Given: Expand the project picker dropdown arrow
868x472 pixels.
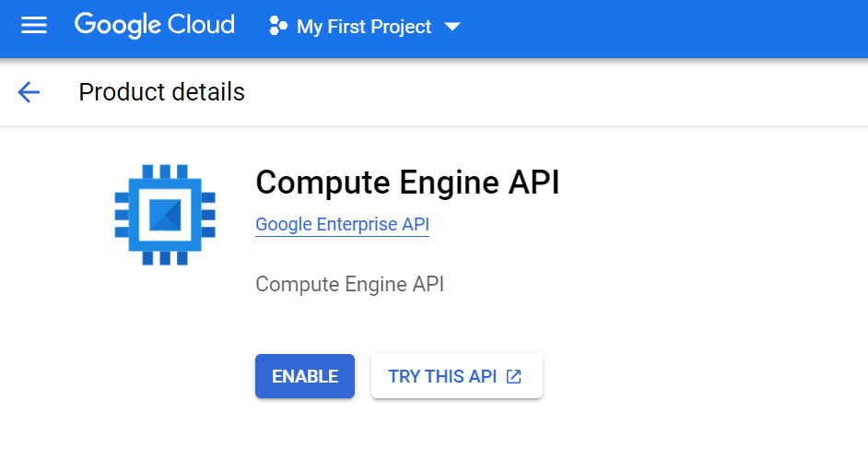Looking at the screenshot, I should point(452,27).
